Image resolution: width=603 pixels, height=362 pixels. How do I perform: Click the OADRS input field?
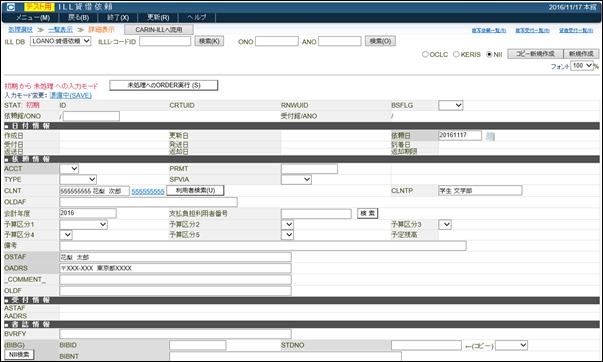point(175,268)
